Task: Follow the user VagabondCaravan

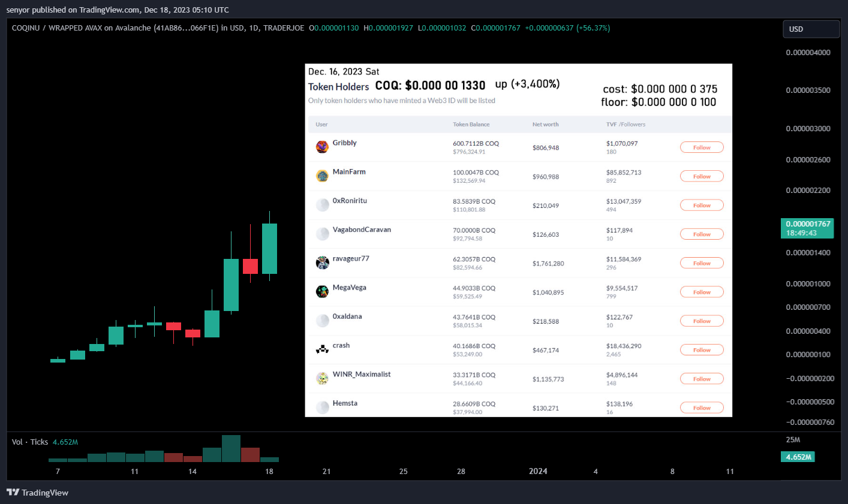Action: click(702, 234)
